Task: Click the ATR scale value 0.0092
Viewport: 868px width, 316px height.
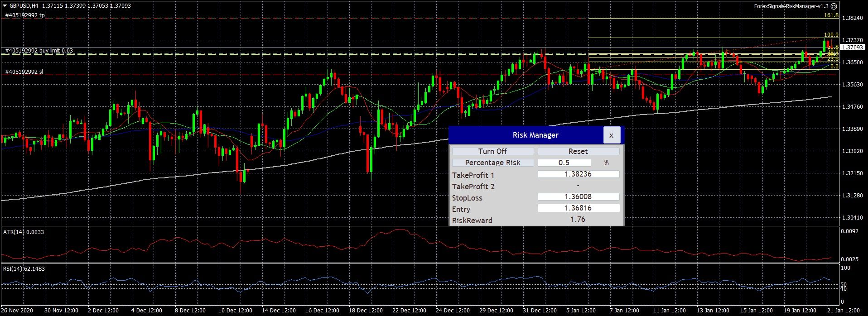Action: click(849, 231)
